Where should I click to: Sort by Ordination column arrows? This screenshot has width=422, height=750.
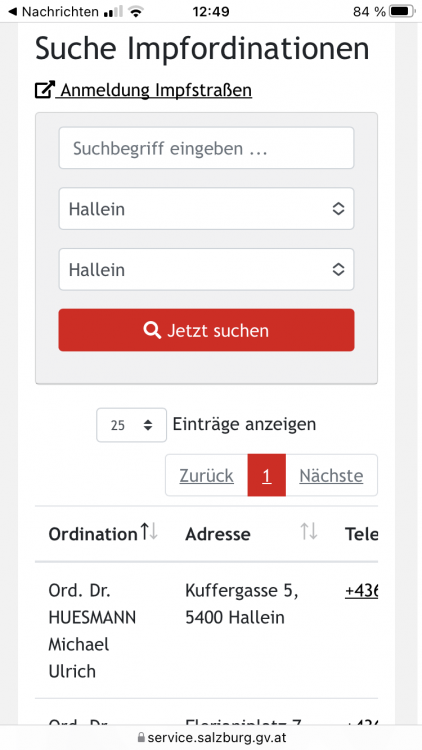click(149, 531)
